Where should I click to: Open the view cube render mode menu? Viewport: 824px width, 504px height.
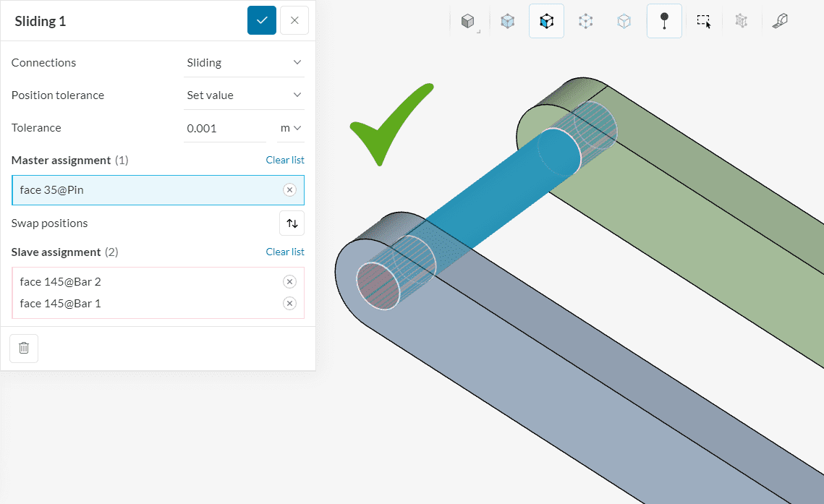(x=468, y=22)
